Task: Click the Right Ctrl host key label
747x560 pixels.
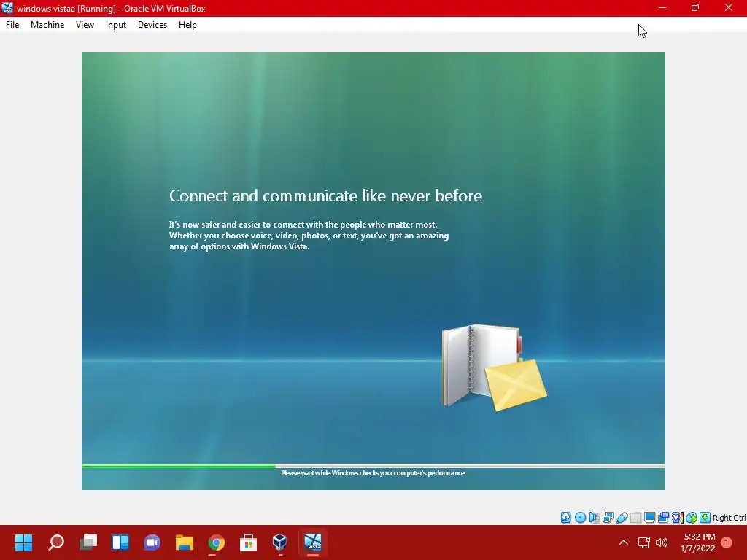Action: (729, 518)
